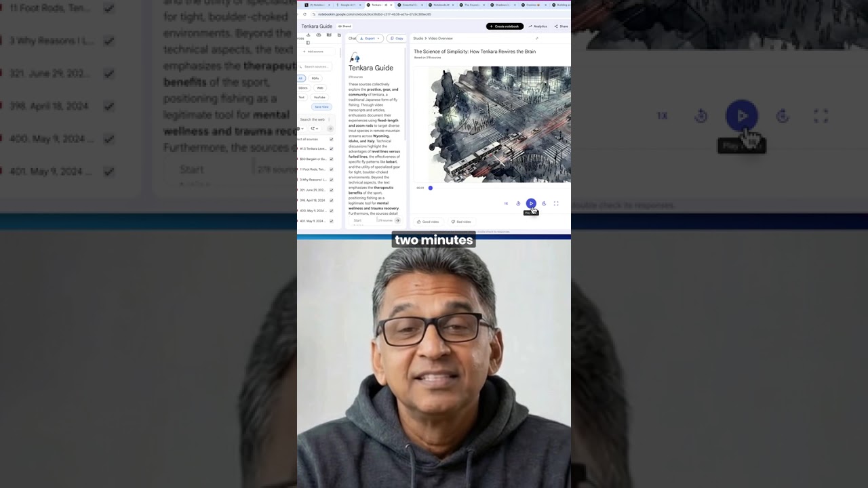Open the web source type dropdown
The width and height of the screenshot is (868, 488).
(301, 128)
